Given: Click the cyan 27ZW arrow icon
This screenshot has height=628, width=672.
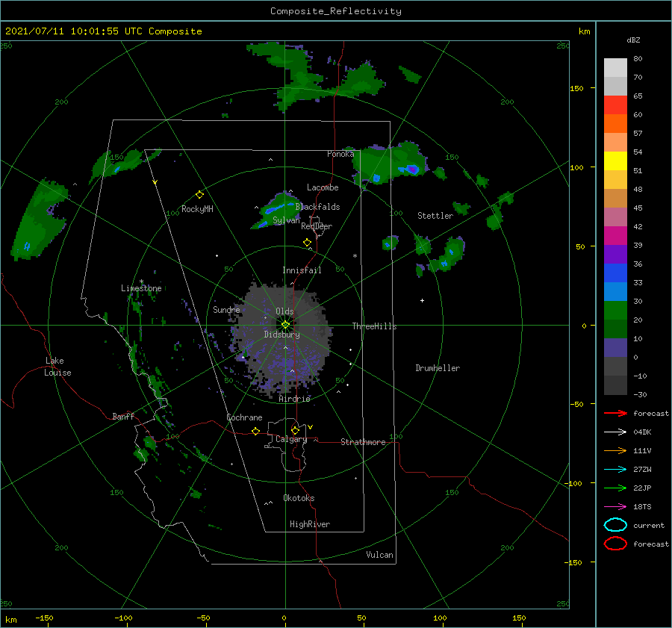Looking at the screenshot, I should (615, 470).
